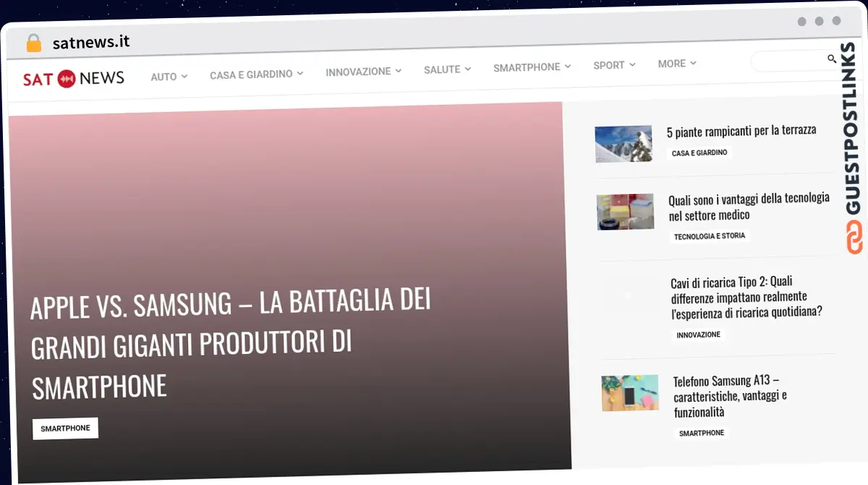Viewport: 868px width, 485px height.
Task: Click the Sat News logo
Action: pyautogui.click(x=73, y=78)
